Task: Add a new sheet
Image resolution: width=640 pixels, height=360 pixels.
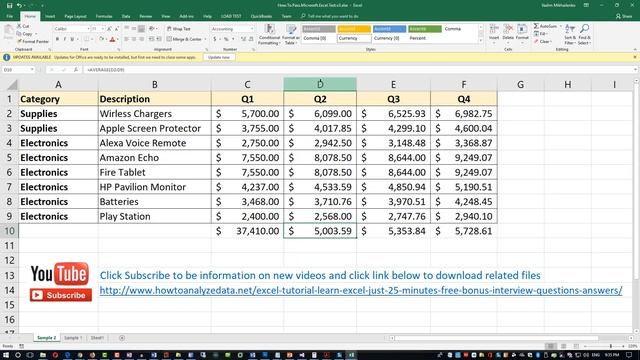Action: point(122,338)
